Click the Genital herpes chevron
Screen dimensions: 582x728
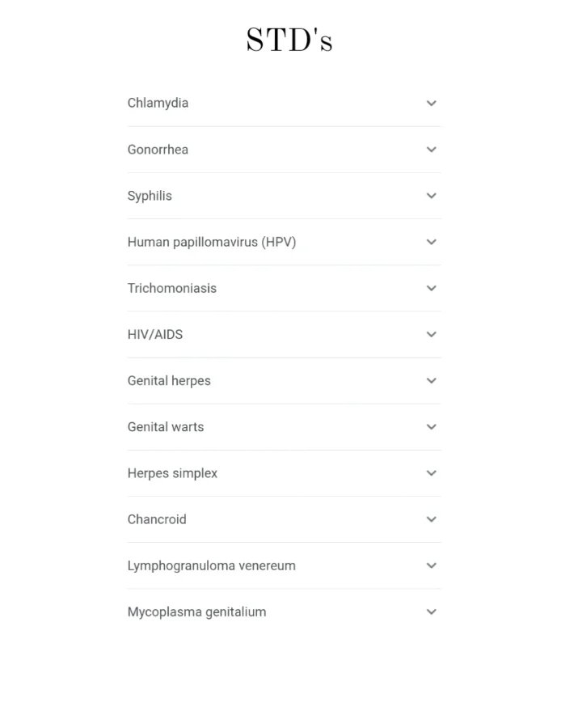pyautogui.click(x=432, y=381)
